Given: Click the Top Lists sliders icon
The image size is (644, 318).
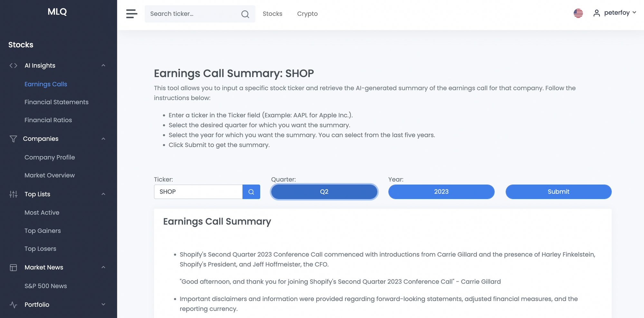Looking at the screenshot, I should (13, 194).
